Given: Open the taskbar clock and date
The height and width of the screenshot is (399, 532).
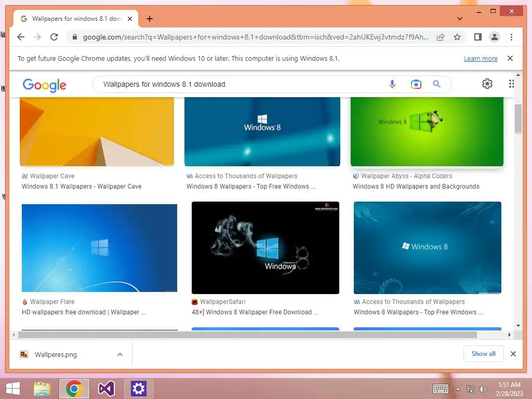Looking at the screenshot, I should 509,389.
